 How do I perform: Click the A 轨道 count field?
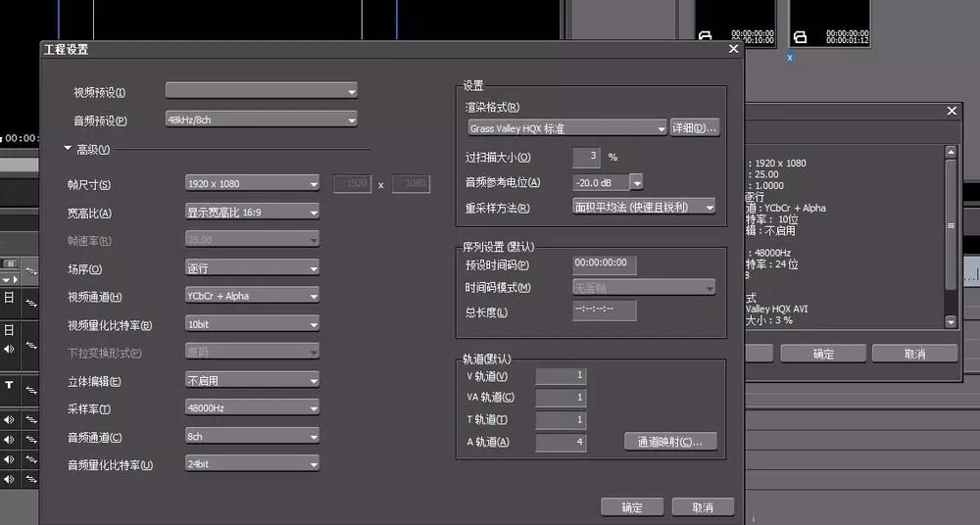click(x=561, y=442)
